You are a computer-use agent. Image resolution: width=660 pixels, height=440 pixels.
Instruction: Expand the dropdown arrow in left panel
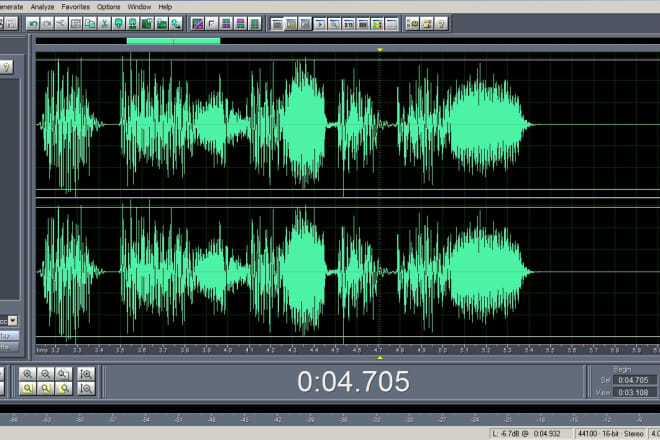(13, 321)
